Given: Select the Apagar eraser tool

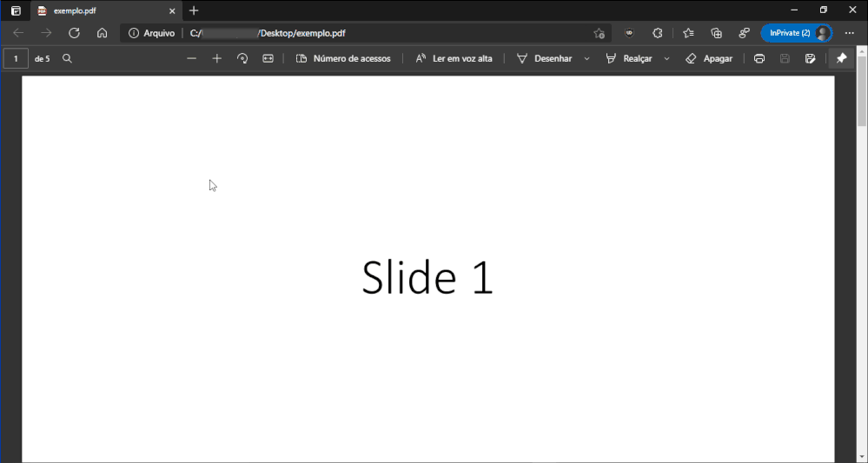Looking at the screenshot, I should 709,59.
